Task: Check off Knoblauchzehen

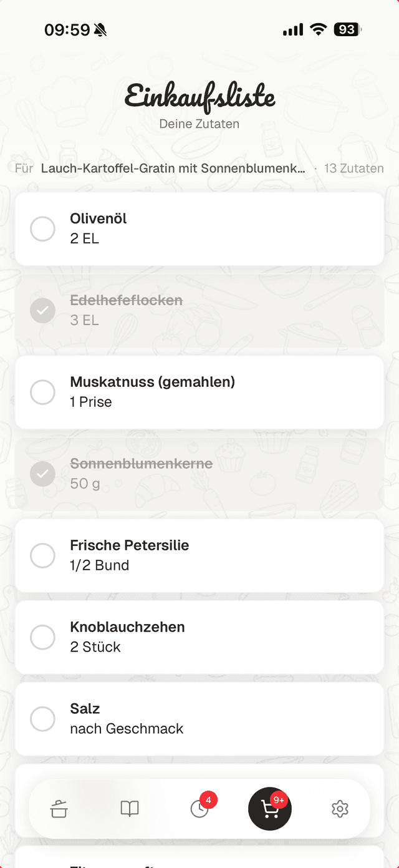Action: coord(42,637)
